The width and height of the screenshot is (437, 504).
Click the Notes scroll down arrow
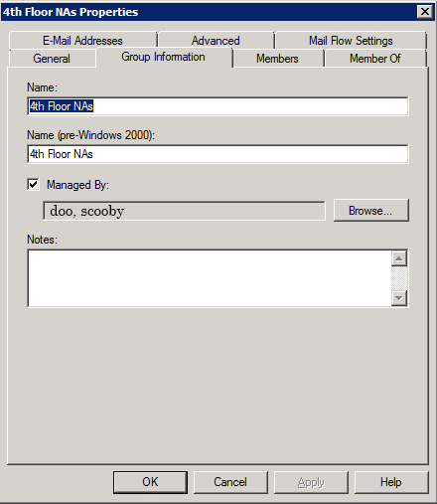399,298
